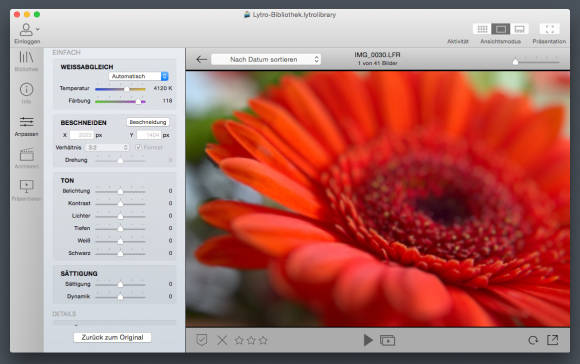Adjust the Temperatur slider
The image size is (580, 364).
coord(120,89)
